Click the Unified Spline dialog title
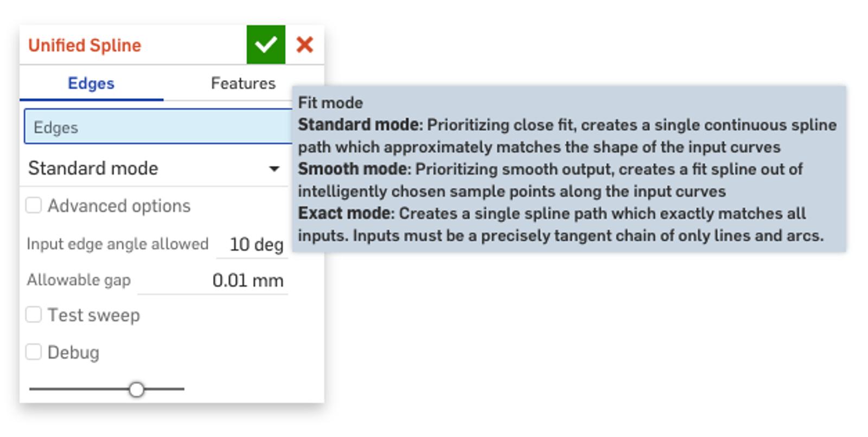The height and width of the screenshot is (437, 868). [x=85, y=46]
